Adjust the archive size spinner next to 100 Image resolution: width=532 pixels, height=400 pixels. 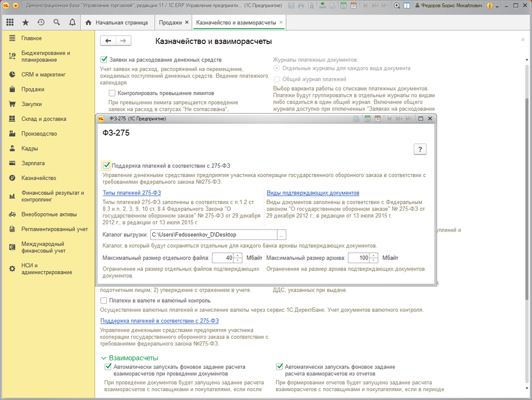374,258
